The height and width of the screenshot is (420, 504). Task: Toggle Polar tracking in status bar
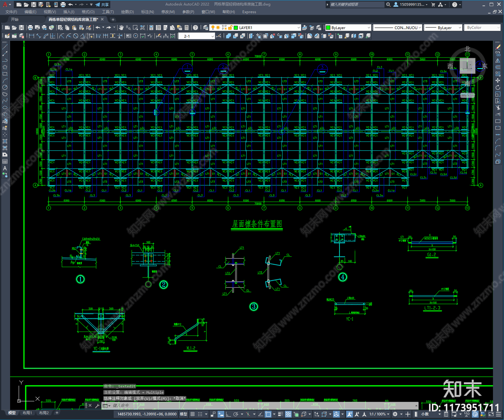coord(235,414)
